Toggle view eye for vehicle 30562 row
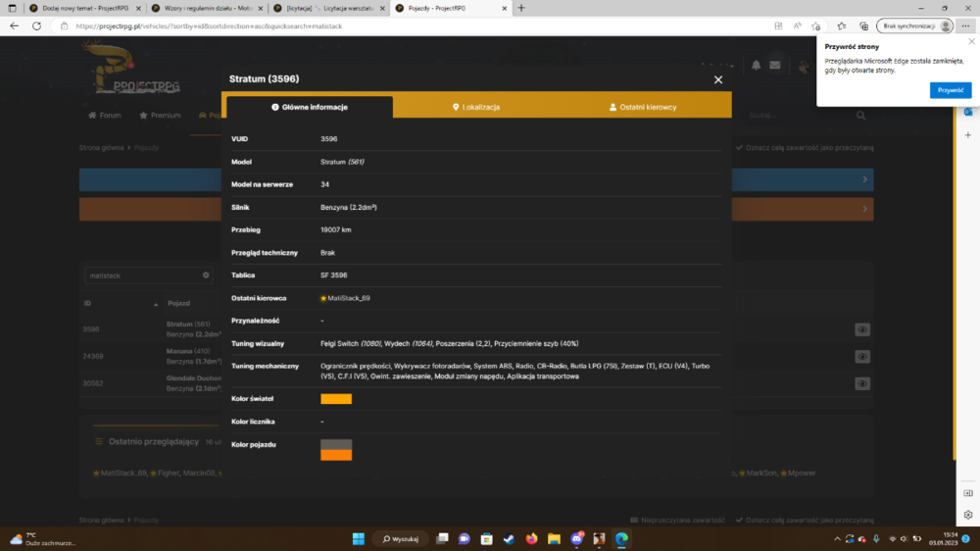The image size is (980, 551). (861, 383)
